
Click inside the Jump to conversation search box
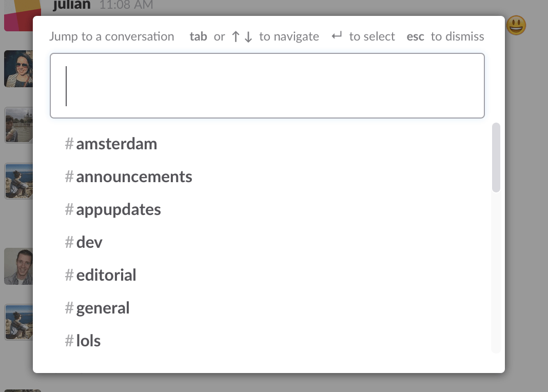pyautogui.click(x=267, y=85)
